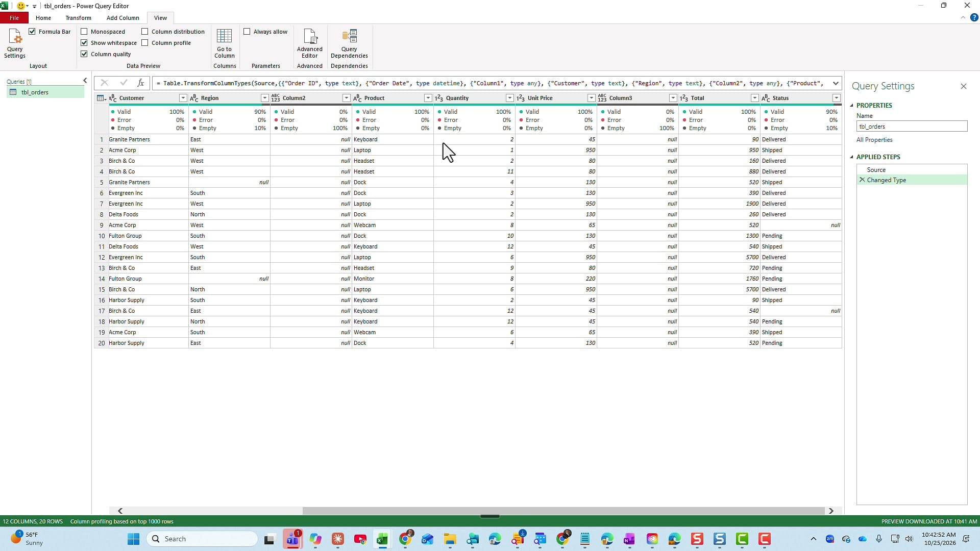Enable Column distribution checkbox
Image resolution: width=980 pixels, height=551 pixels.
145,32
